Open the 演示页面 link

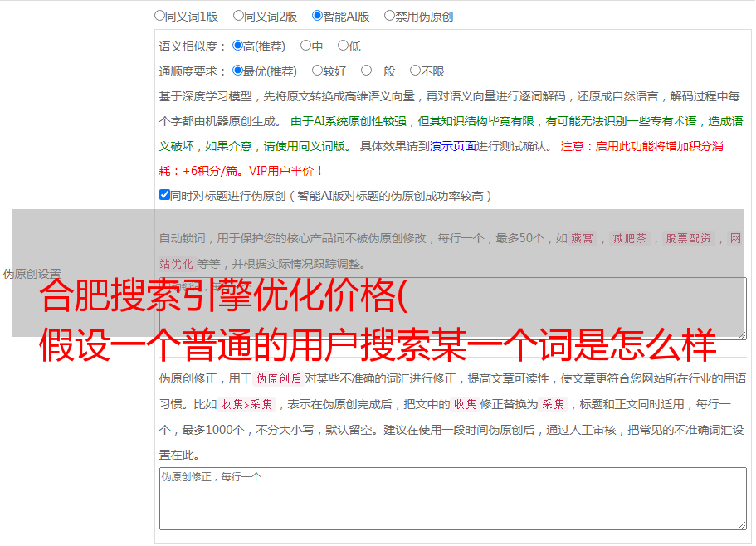click(x=453, y=146)
